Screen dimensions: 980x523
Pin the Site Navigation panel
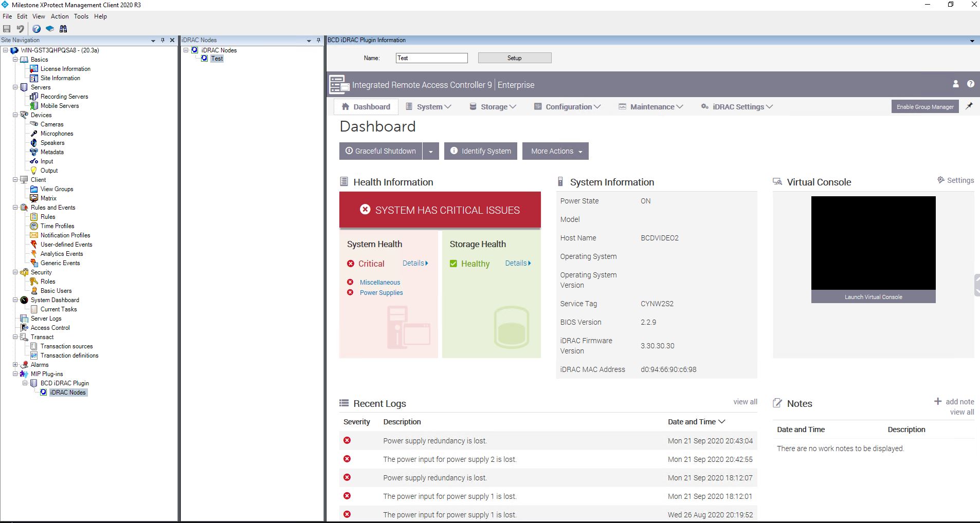pos(162,40)
